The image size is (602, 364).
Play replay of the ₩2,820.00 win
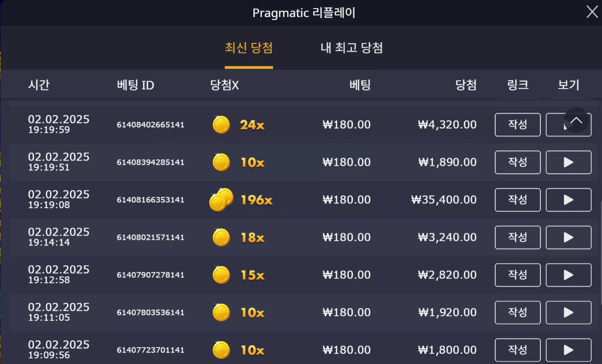point(568,275)
